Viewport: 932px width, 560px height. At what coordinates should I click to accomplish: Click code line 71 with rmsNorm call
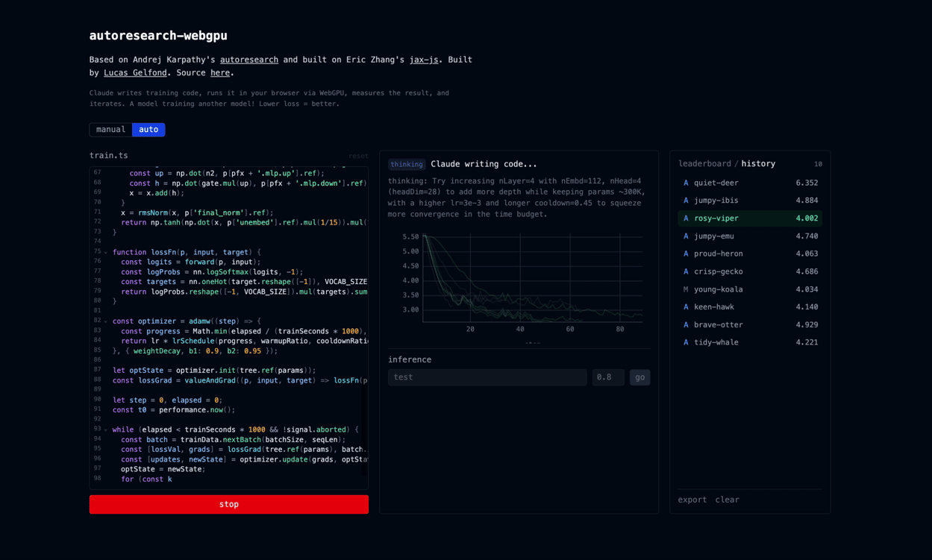[x=197, y=213]
